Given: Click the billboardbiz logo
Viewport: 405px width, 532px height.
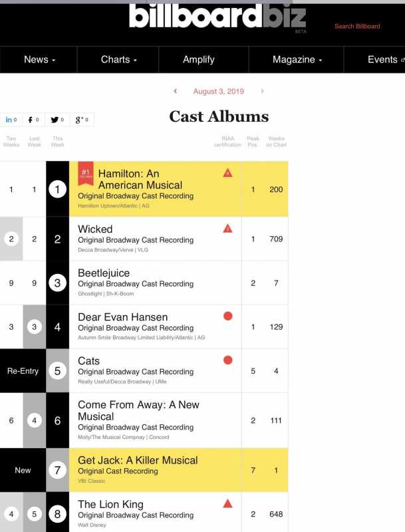Looking at the screenshot, I should point(217,17).
